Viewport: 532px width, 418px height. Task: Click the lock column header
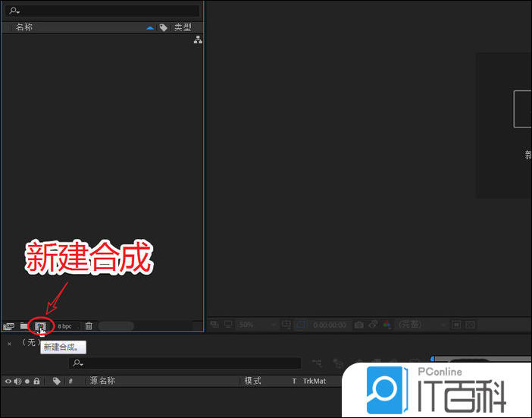[x=36, y=382]
